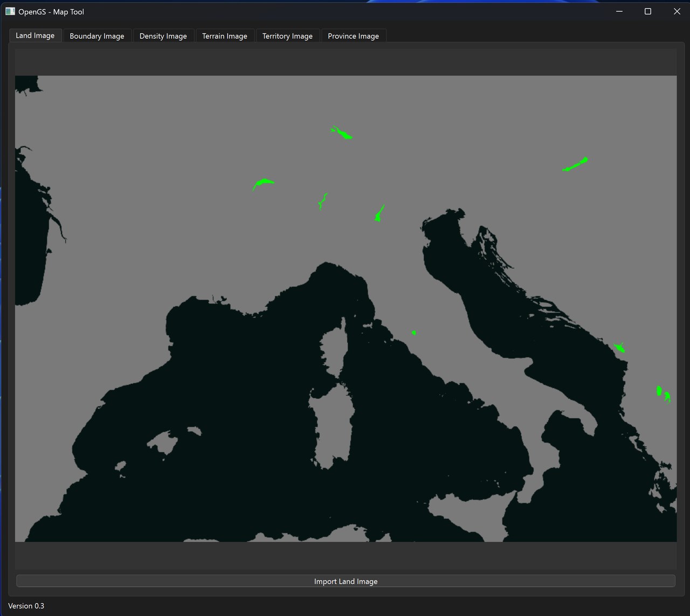Click the wide green lake at top center
The image size is (690, 616).
click(341, 133)
